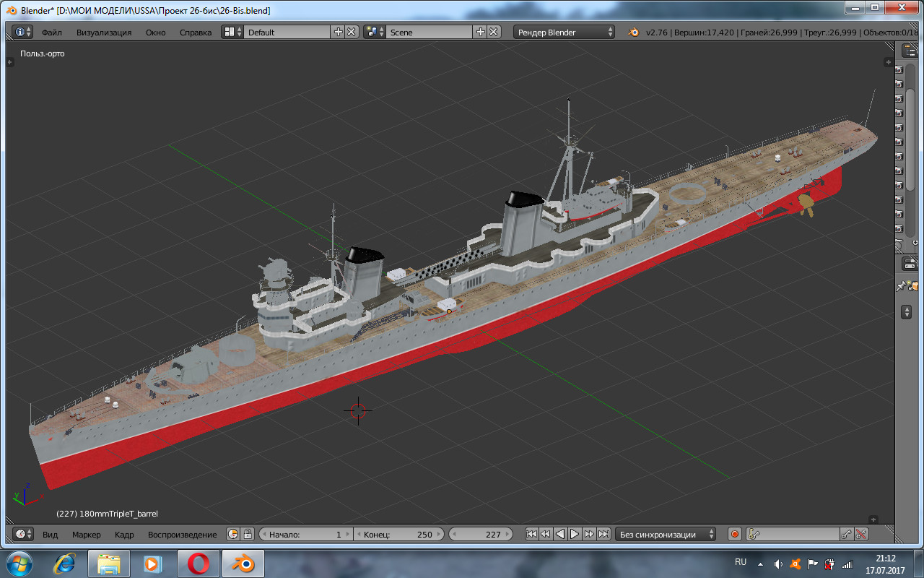Open the 'Воспроизведение' timeline menu

(182, 534)
